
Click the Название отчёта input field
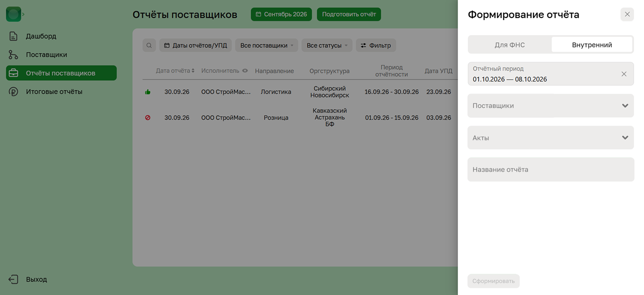(551, 170)
